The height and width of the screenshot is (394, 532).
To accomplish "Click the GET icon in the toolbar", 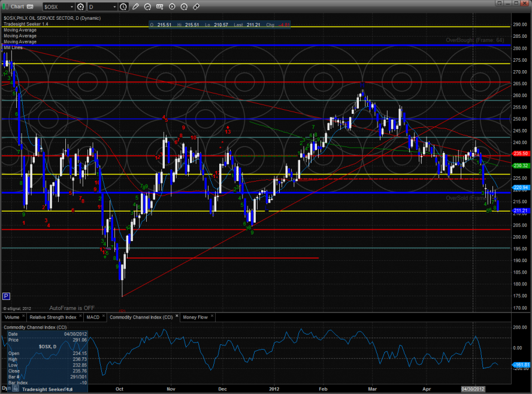I will coord(160,7).
